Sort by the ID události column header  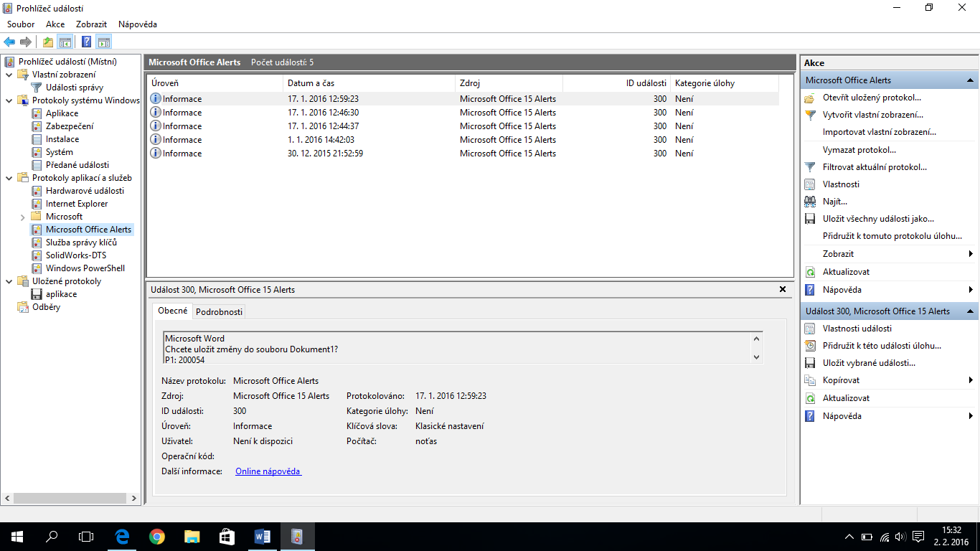click(616, 83)
